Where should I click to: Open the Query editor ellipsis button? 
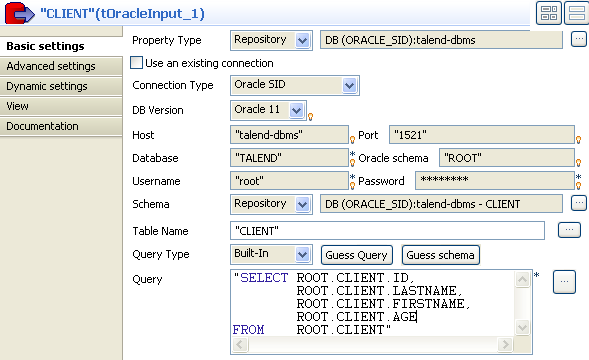pos(564,282)
